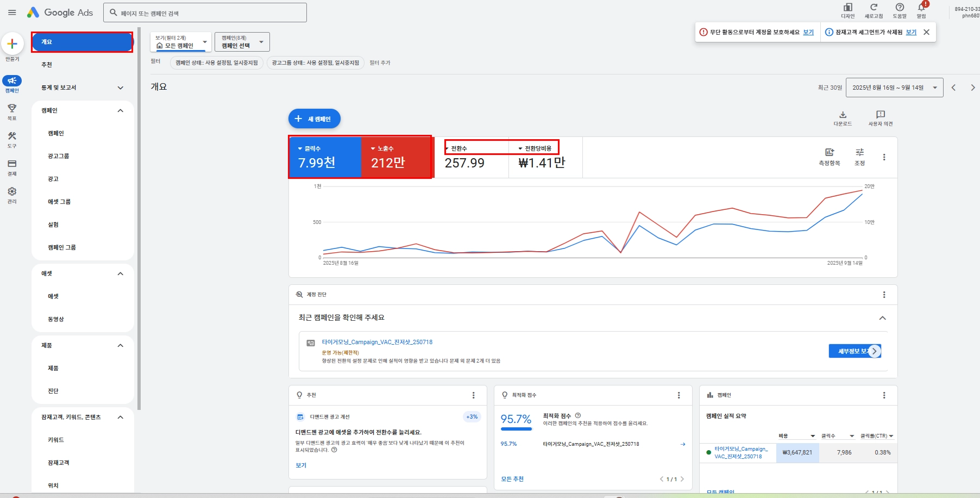Select 개요 in the sidebar

[x=82, y=42]
